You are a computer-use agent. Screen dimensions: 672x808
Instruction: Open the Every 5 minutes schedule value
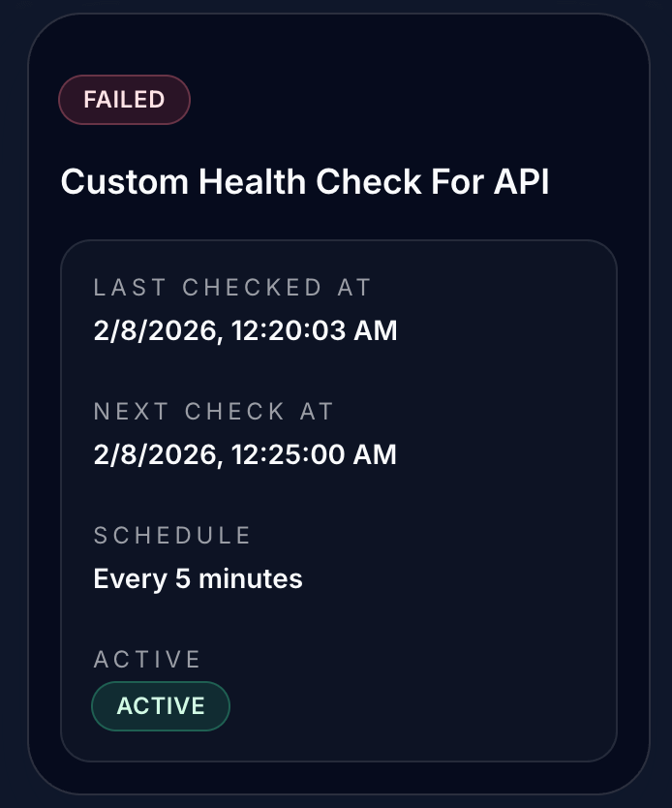click(x=198, y=578)
